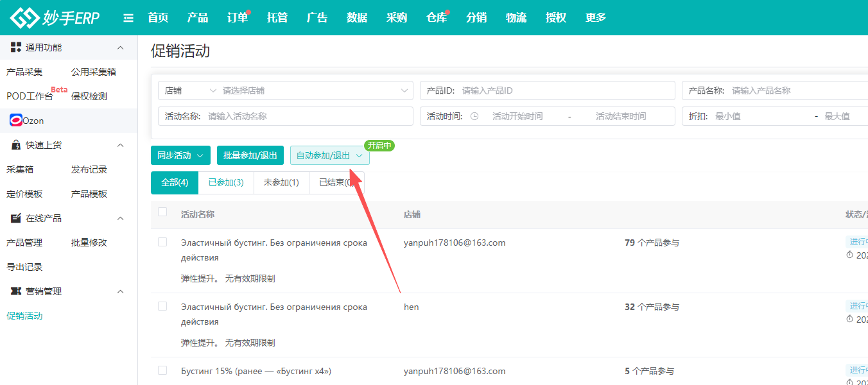Click the clock icon in 活动时间 field
This screenshot has width=868, height=385.
click(474, 116)
